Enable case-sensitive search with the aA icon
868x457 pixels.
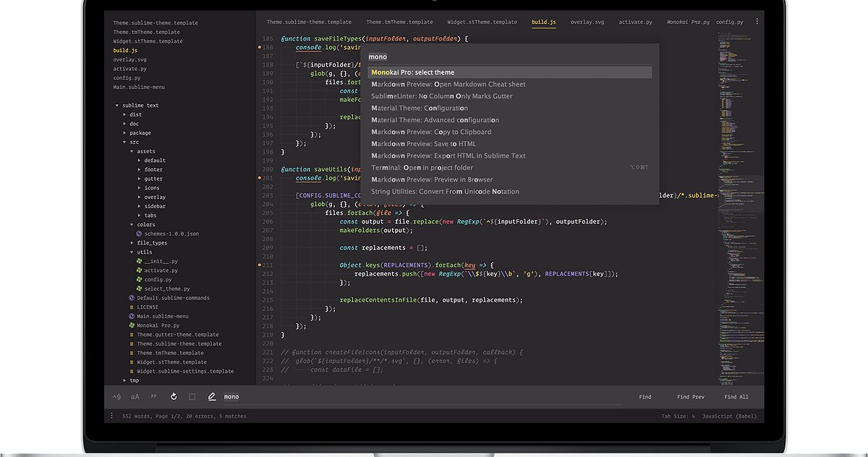tap(135, 396)
